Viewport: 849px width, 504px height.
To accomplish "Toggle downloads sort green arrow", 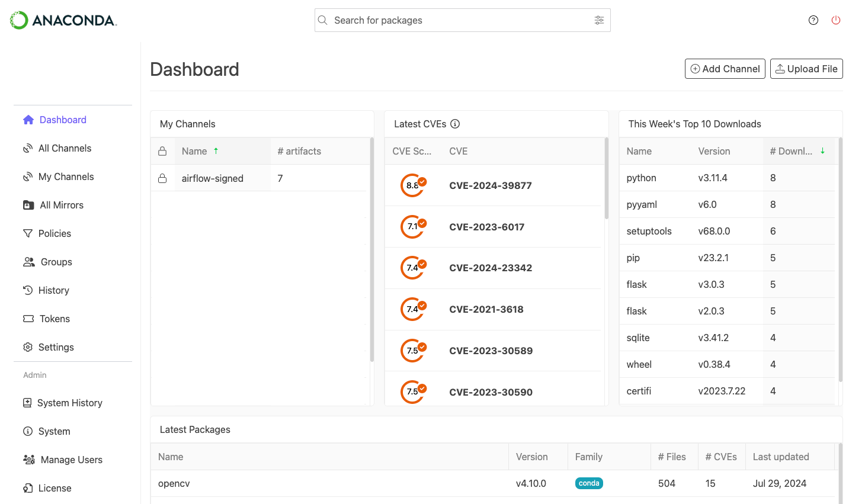I will tap(822, 151).
